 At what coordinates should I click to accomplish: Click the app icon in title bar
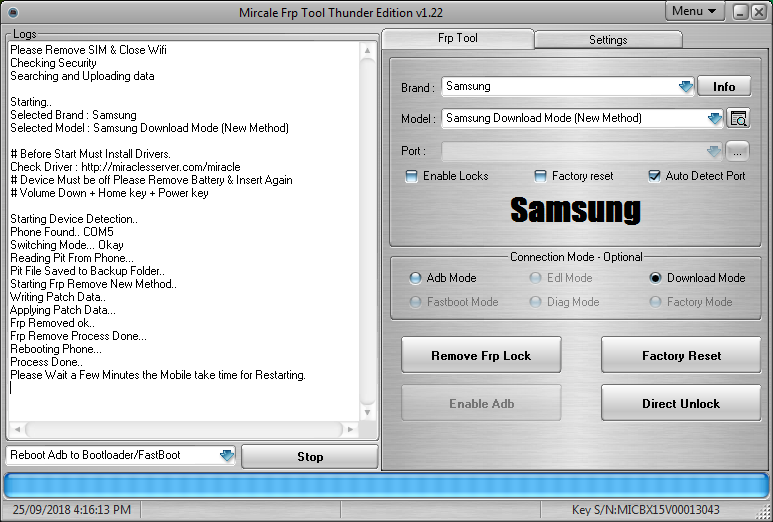[x=13, y=12]
